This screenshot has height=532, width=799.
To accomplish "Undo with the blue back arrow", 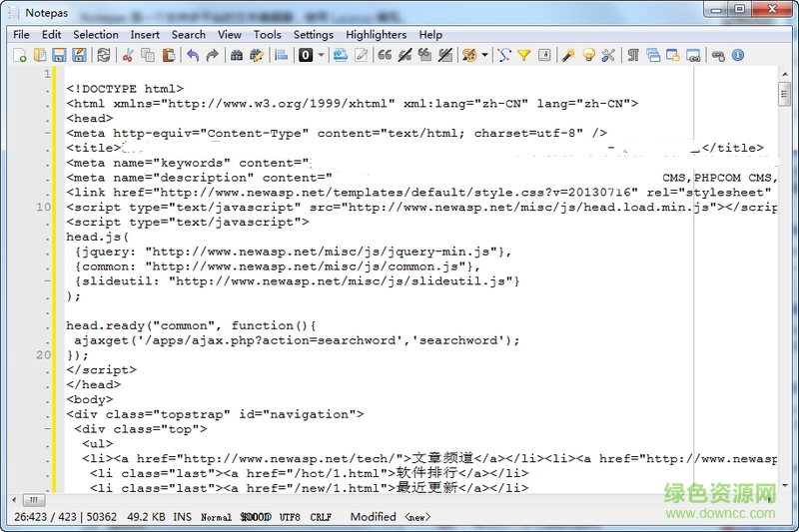I will tap(193, 55).
